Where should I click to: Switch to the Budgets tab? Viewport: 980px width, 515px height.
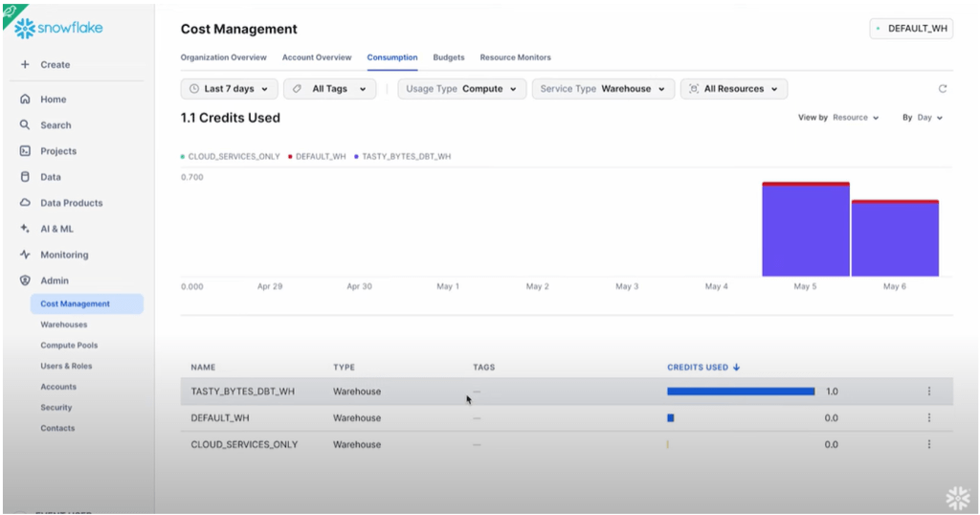click(449, 57)
